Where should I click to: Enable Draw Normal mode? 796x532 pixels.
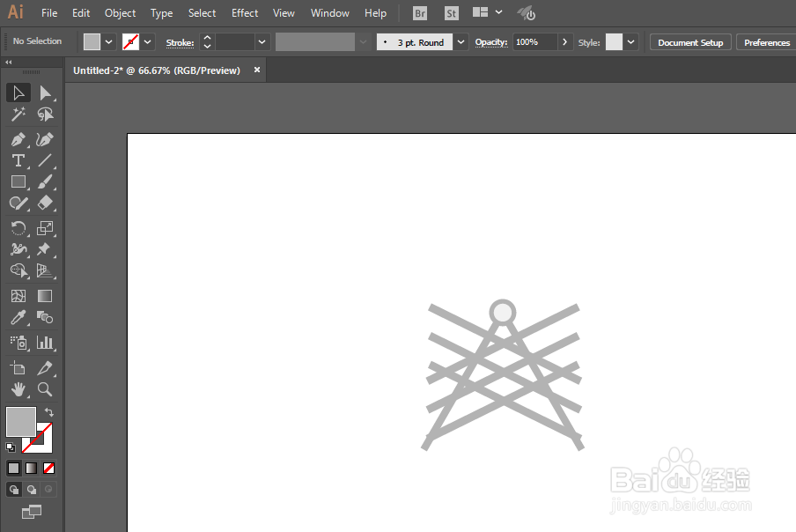(x=14, y=490)
